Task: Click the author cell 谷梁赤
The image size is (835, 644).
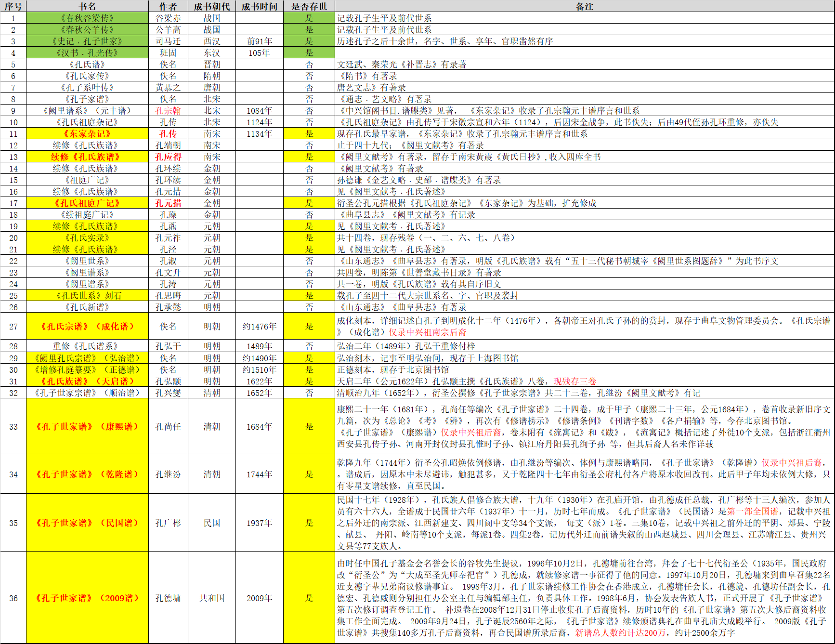Action: pos(168,18)
